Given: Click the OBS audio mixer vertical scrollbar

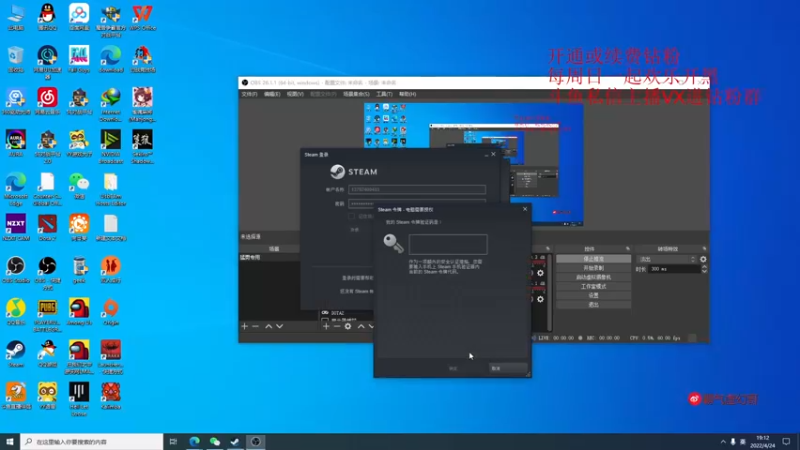Looking at the screenshot, I should [549, 291].
